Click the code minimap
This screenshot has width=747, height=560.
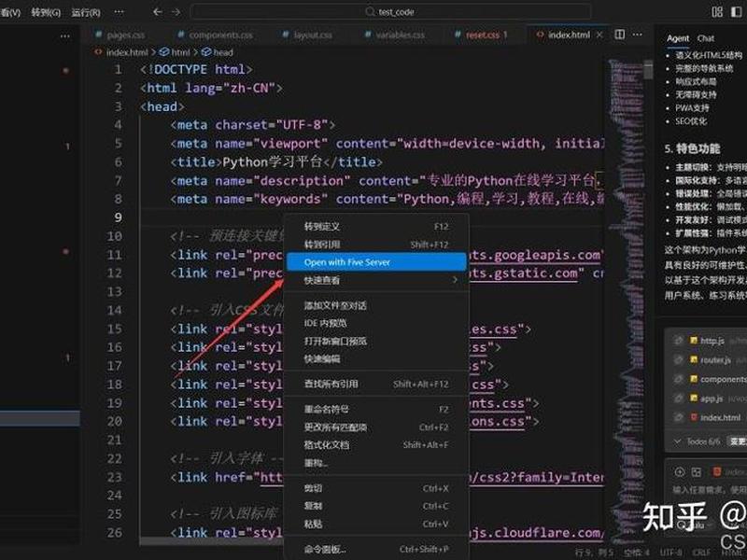point(626,300)
